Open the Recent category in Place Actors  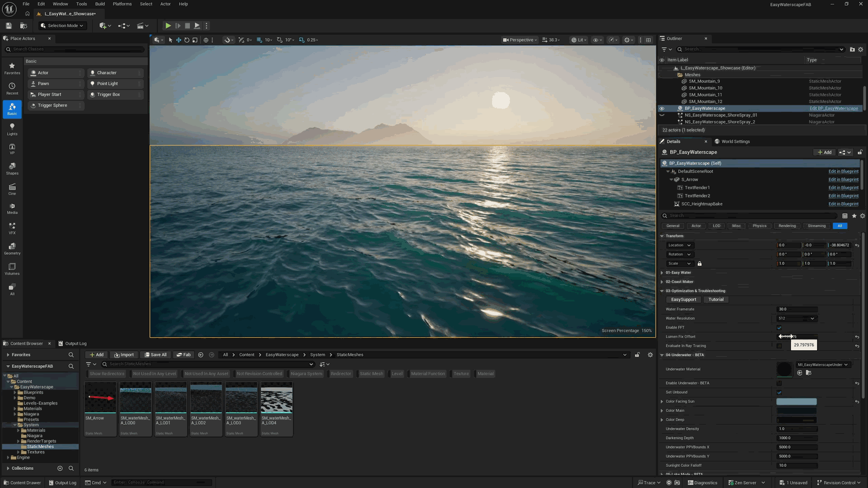pyautogui.click(x=12, y=89)
